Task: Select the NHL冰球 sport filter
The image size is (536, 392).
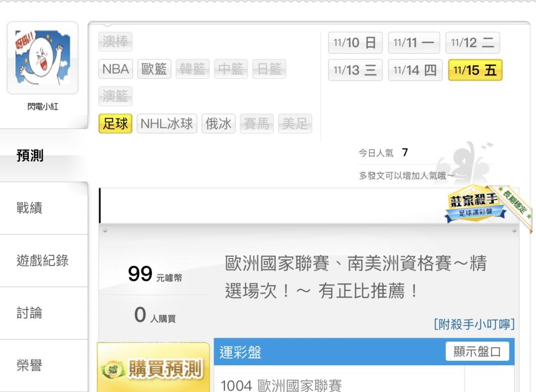Action: point(167,124)
